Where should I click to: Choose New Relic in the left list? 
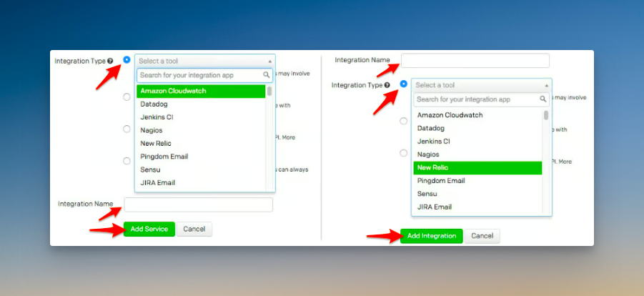(x=201, y=144)
